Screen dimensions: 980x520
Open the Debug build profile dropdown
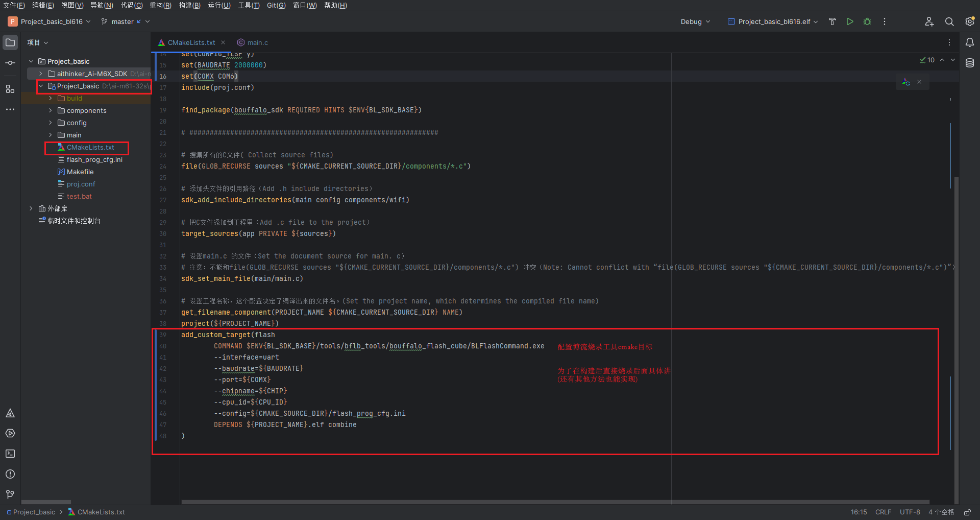[x=695, y=21]
